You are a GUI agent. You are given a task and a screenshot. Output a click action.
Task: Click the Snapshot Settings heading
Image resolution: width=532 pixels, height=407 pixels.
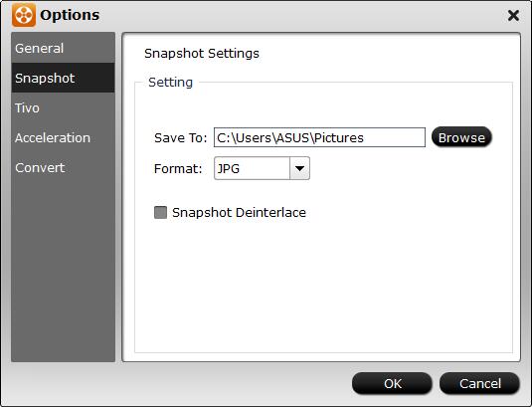pyautogui.click(x=202, y=54)
